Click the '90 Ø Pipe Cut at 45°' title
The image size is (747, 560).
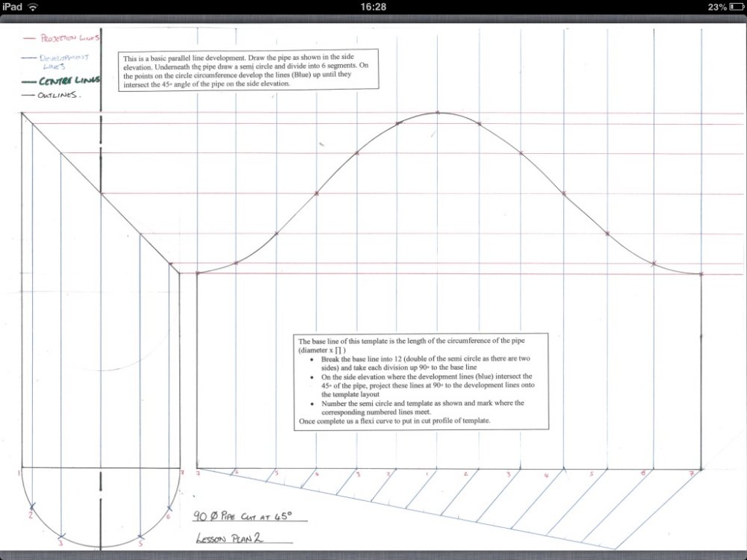pyautogui.click(x=241, y=516)
